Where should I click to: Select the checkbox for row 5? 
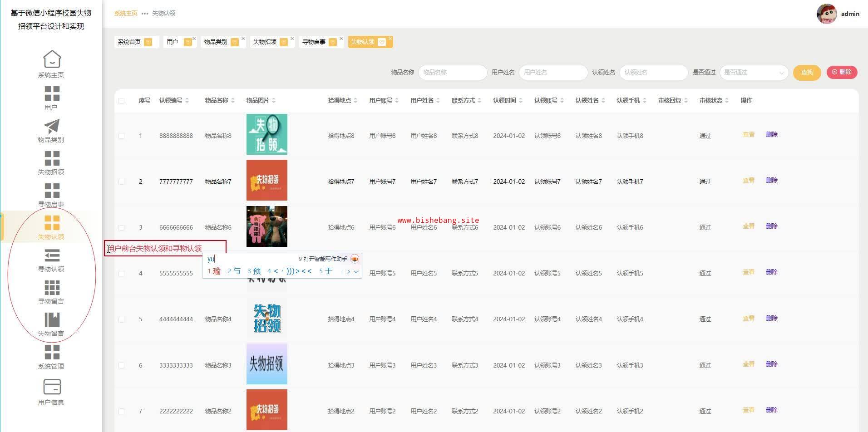click(121, 319)
